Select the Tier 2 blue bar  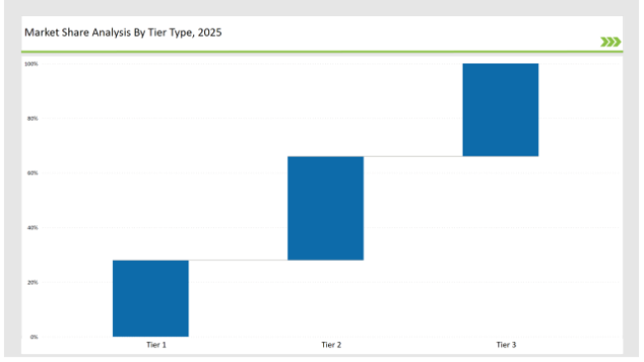pyautogui.click(x=326, y=208)
